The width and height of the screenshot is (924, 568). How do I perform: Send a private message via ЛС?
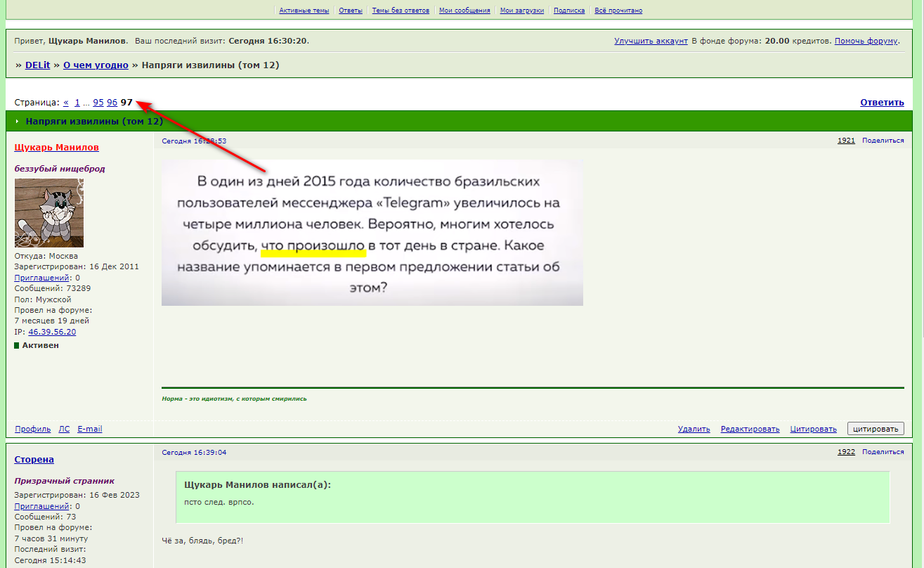[x=64, y=429]
